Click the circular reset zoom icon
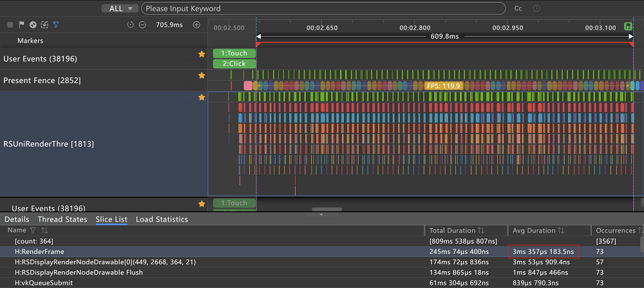The image size is (644, 288). 131,25
